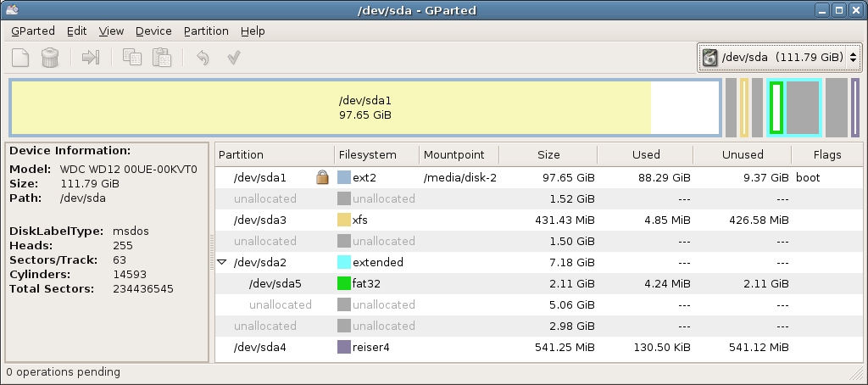
Task: Click the Paste partition toolbar icon
Action: tap(162, 57)
